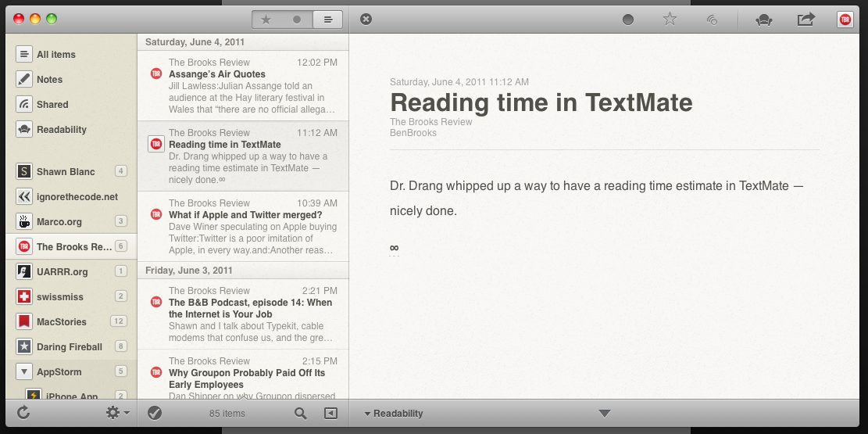Send article to Readability couch icon

(x=764, y=20)
